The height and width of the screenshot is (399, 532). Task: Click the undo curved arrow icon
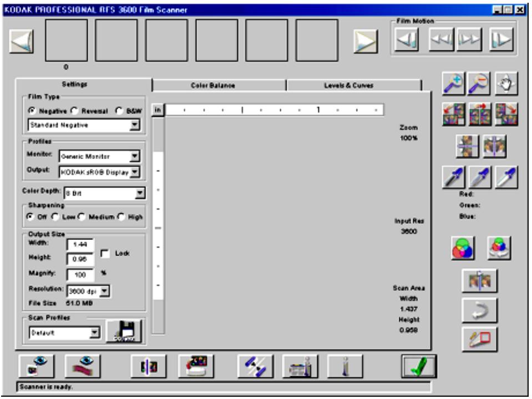point(479,310)
